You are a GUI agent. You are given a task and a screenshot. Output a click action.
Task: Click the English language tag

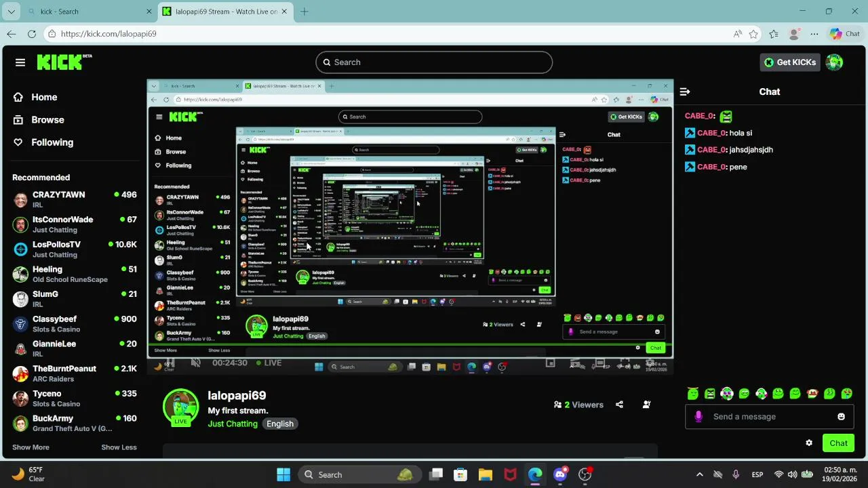(280, 424)
